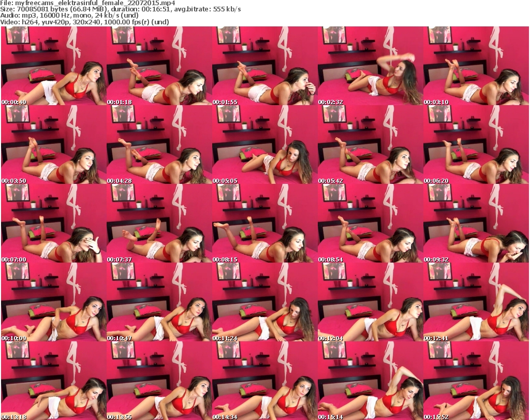530x420 pixels.
Task: Choose the frame marked 00:02:32
Action: (x=370, y=66)
